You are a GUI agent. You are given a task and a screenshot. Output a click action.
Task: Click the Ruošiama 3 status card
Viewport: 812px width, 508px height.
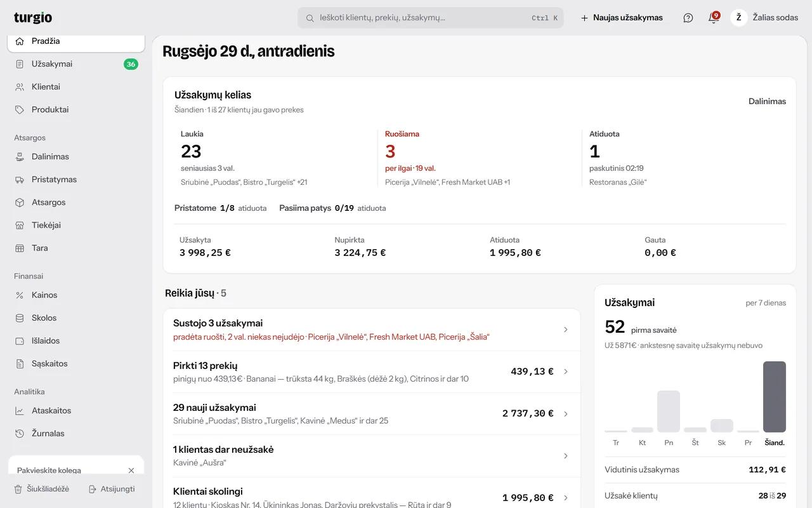point(480,159)
